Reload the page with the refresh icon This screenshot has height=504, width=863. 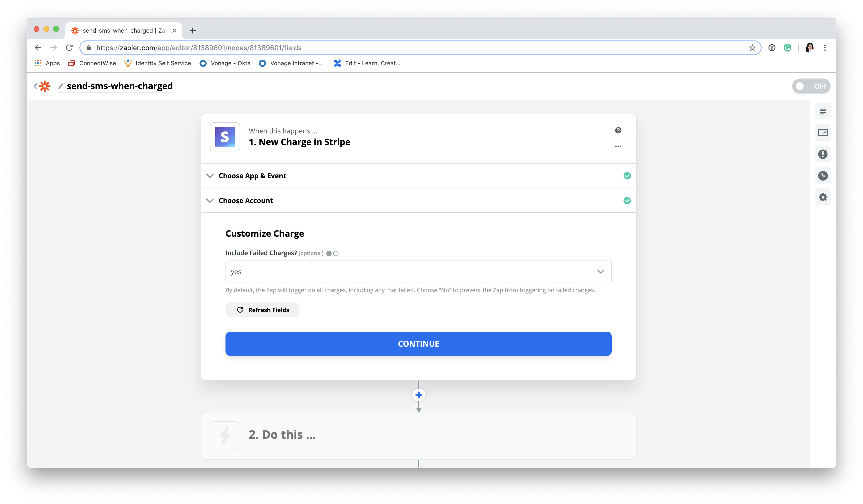[69, 48]
